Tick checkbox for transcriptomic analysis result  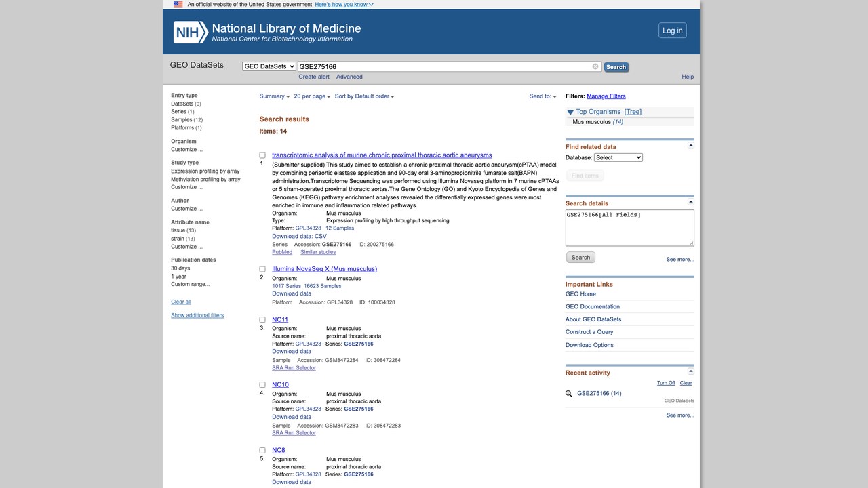(262, 155)
